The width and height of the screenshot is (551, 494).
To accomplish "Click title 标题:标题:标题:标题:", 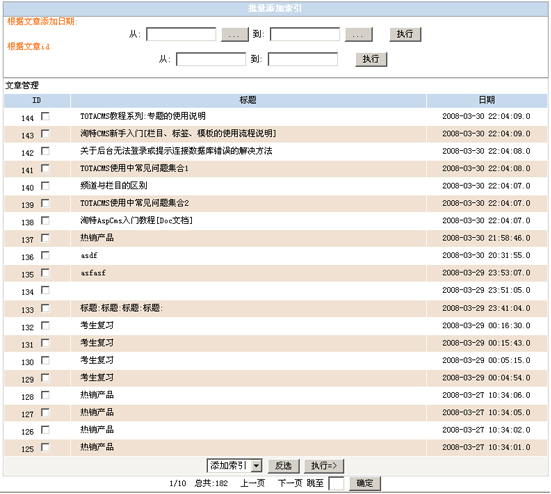I will tap(122, 308).
